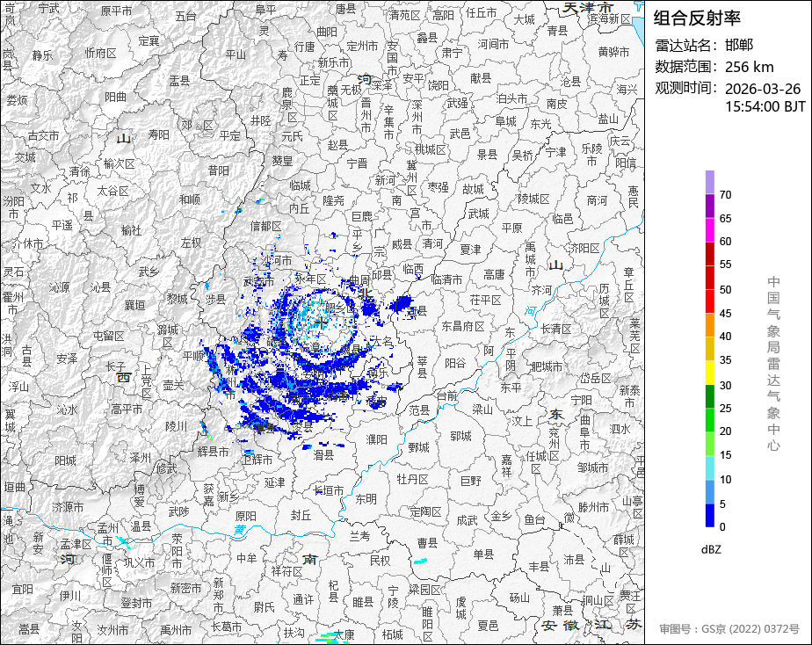Click the 昔阳 map label
812x645 pixels.
tap(219, 170)
